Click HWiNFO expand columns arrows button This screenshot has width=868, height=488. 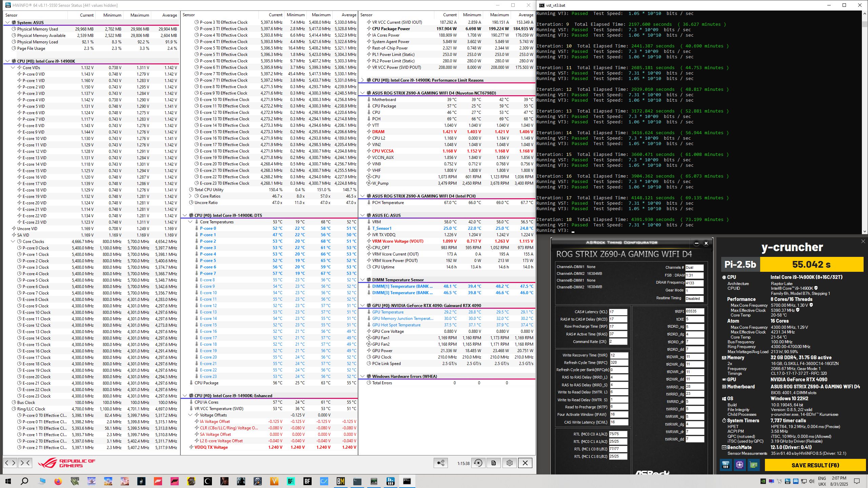click(10, 463)
